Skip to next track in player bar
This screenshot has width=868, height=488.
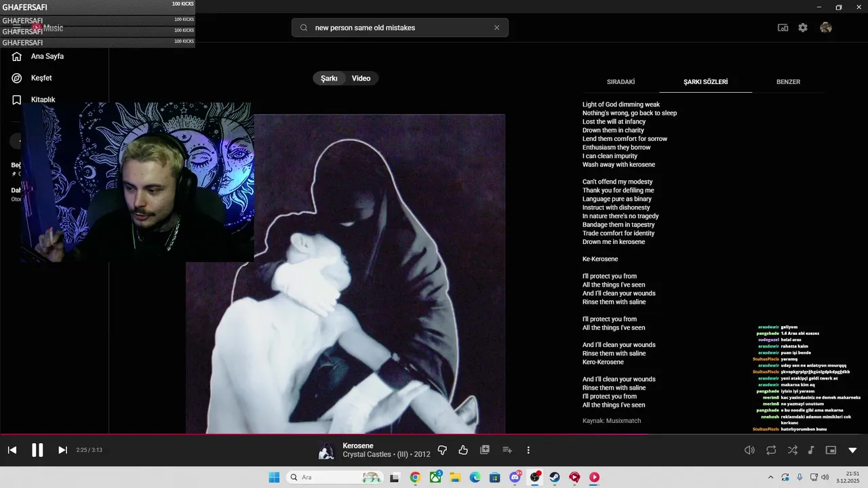point(62,450)
